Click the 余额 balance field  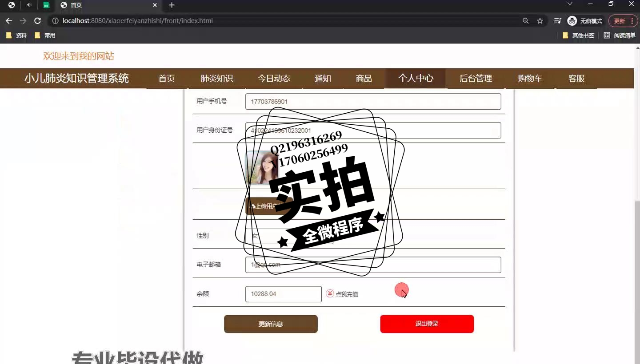click(x=283, y=294)
